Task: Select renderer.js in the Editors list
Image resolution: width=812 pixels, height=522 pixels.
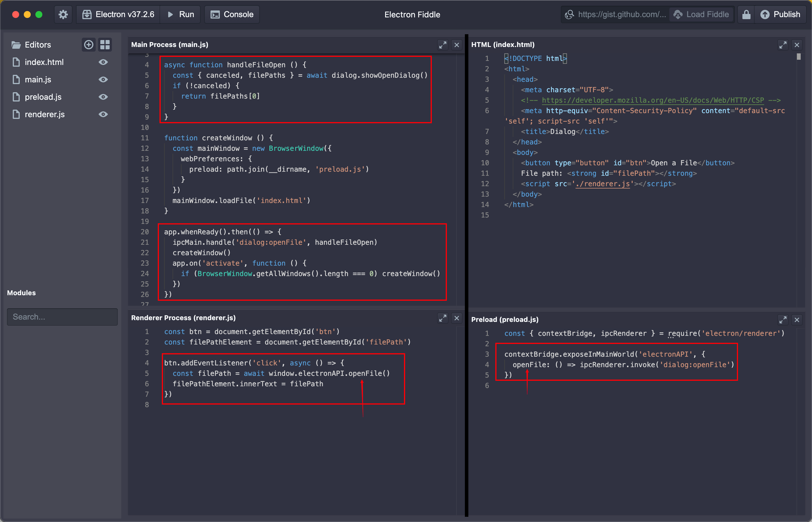Action: [45, 114]
